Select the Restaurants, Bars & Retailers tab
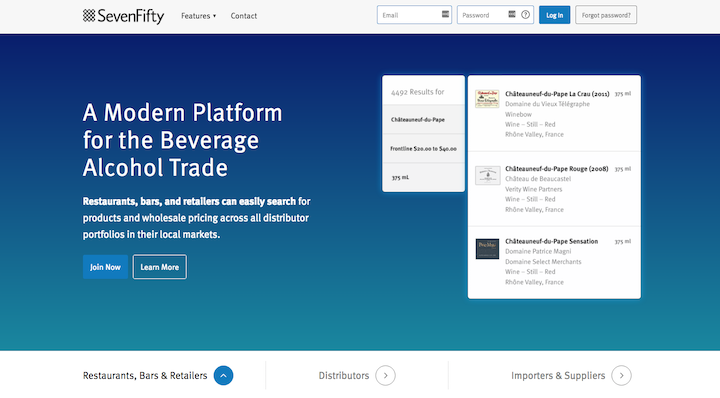Viewport: 720px width, 398px height. (145, 376)
